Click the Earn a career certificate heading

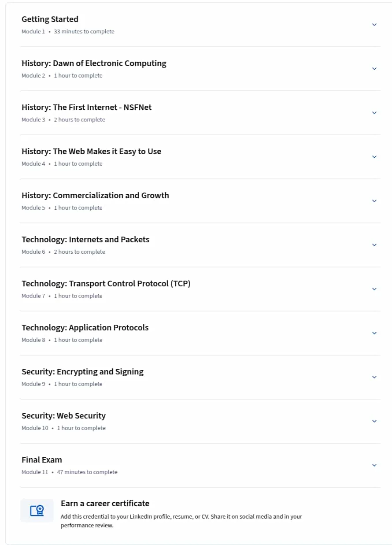(105, 504)
